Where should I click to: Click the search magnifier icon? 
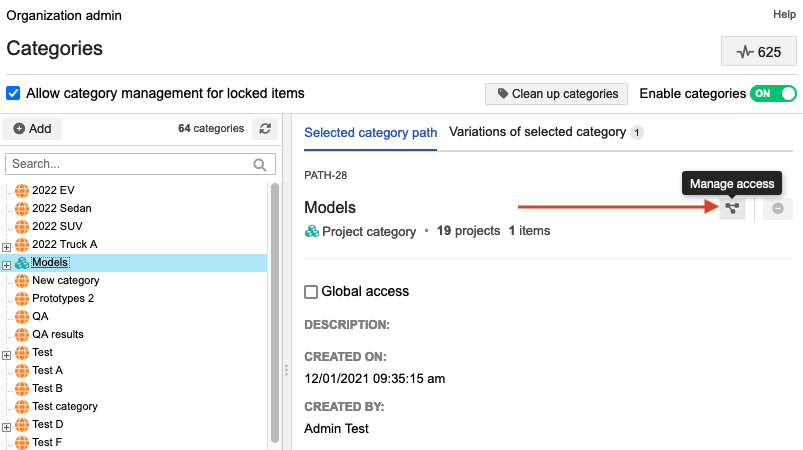pyautogui.click(x=260, y=164)
